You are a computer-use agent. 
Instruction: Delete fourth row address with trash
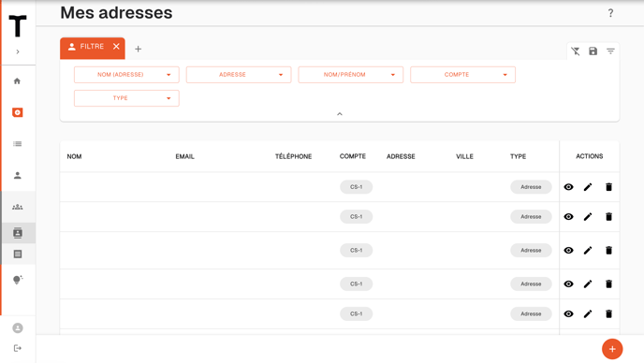click(608, 283)
